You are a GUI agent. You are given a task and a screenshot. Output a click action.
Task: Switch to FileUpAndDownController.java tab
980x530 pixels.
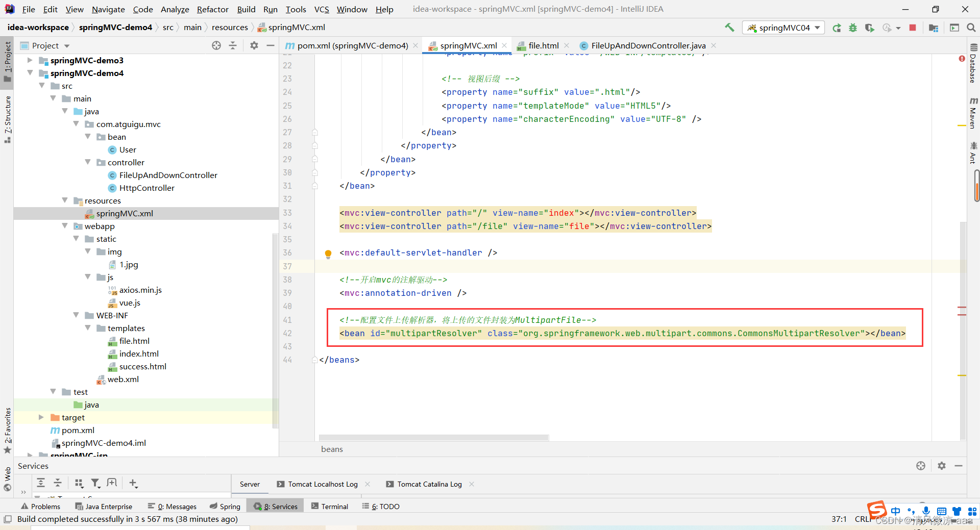click(648, 45)
